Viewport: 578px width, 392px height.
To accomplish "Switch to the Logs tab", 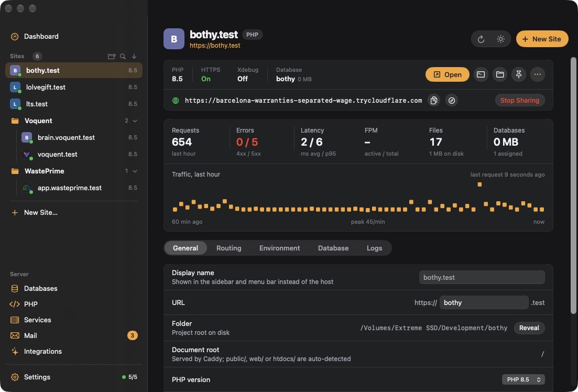I will coord(375,248).
